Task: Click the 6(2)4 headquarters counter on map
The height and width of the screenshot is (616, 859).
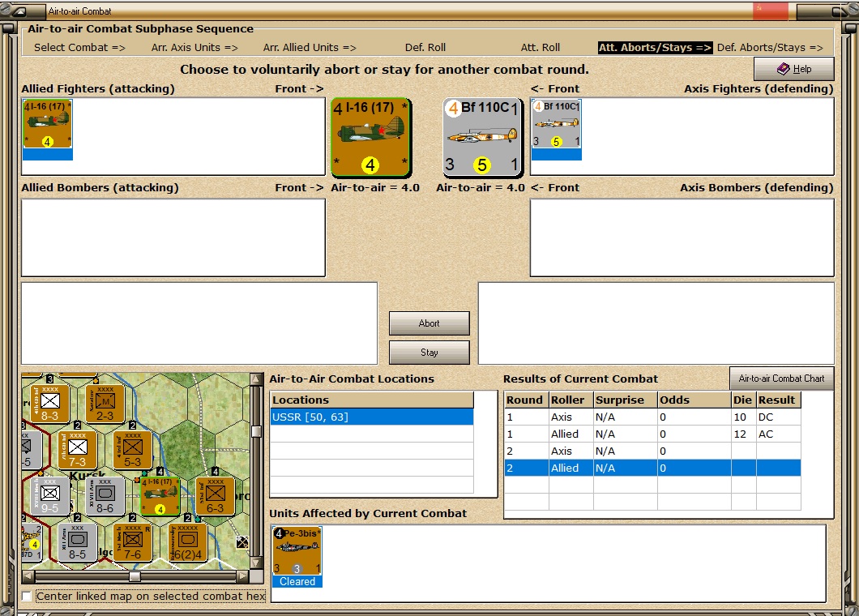Action: pyautogui.click(x=188, y=542)
